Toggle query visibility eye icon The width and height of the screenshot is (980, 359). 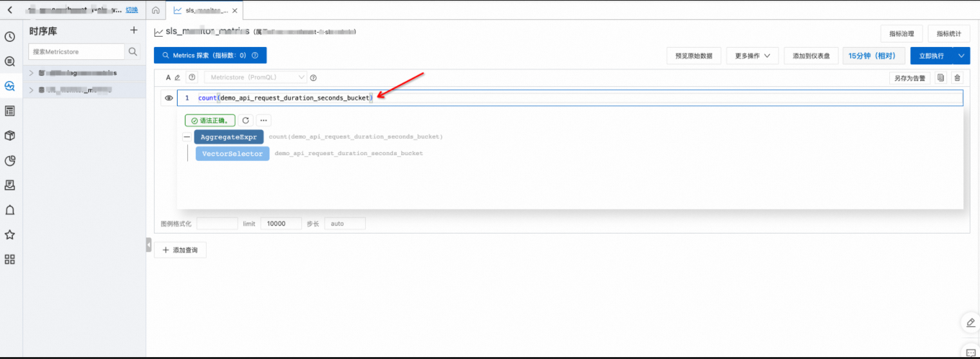click(x=169, y=98)
